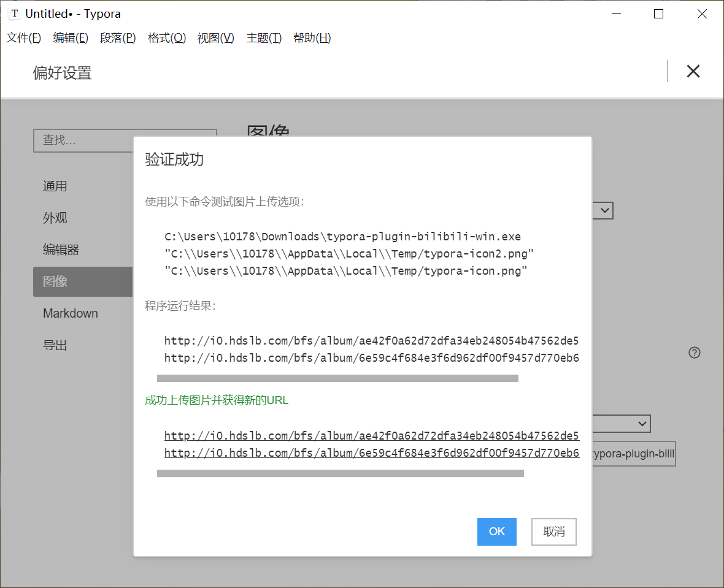The height and width of the screenshot is (588, 724).
Task: Click the 程序运行结果 label
Action: (x=180, y=305)
